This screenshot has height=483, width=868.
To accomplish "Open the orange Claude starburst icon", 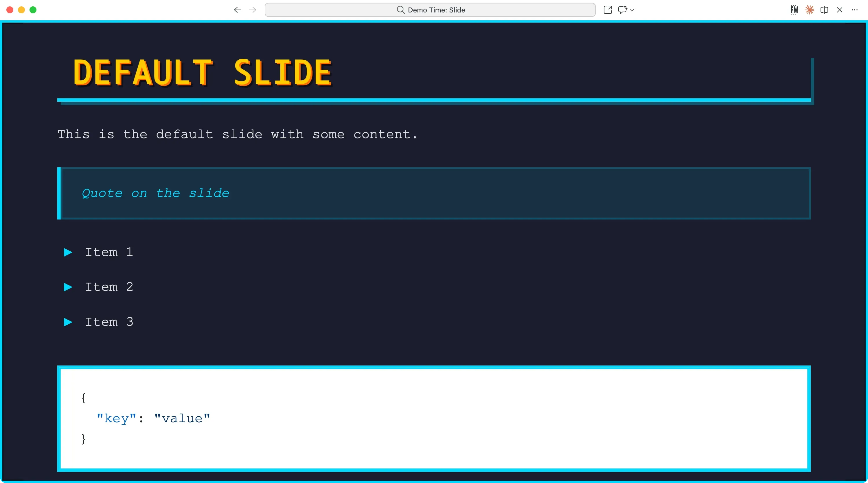I will click(x=809, y=10).
